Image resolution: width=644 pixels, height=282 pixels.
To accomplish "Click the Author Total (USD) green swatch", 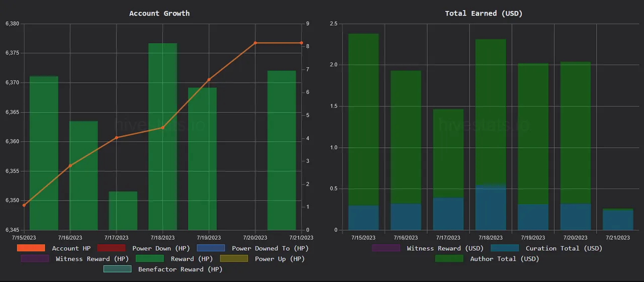I will (449, 258).
